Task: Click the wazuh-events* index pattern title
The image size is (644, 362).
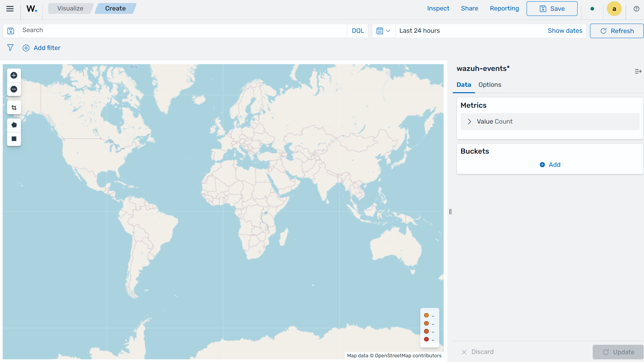Action: point(483,69)
